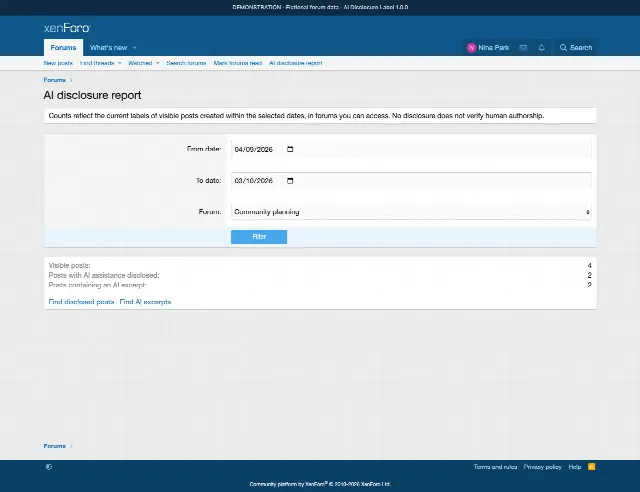
Task: Click the From date input field
Action: pyautogui.click(x=411, y=149)
